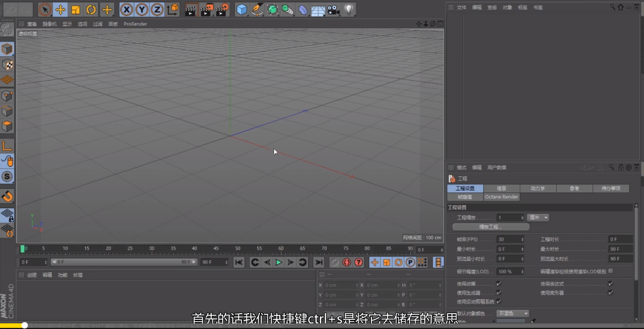
Task: Open the 灰蓝色 default color dropdown
Action: pyautogui.click(x=513, y=313)
